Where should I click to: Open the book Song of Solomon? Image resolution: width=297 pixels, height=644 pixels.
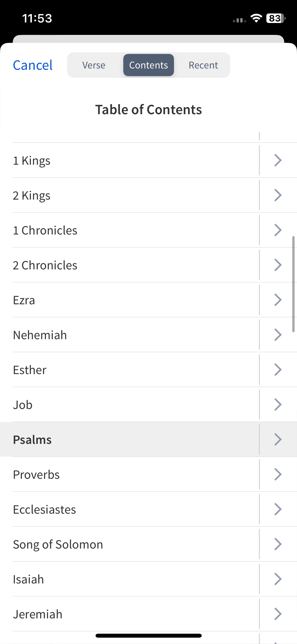(136, 544)
